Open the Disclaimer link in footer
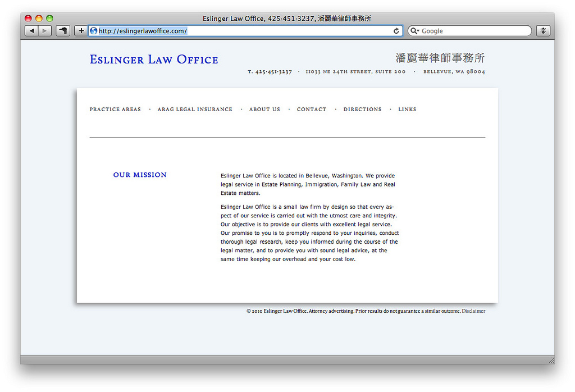The image size is (575, 392). coord(473,311)
